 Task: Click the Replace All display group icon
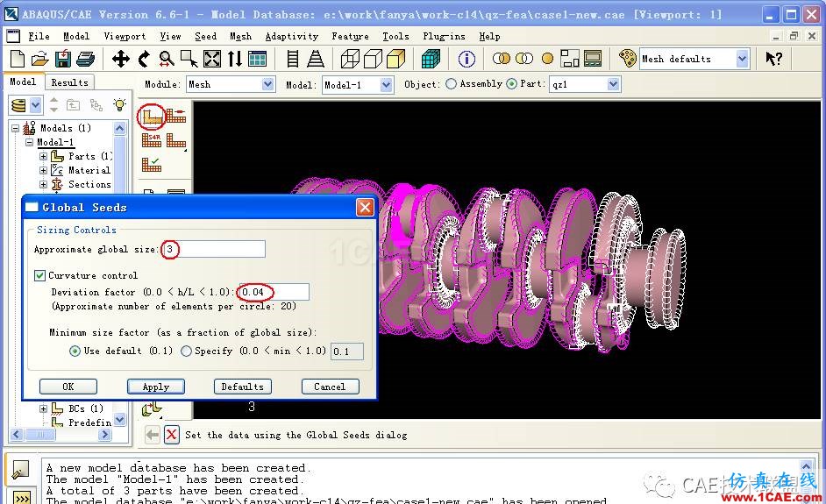tap(547, 59)
